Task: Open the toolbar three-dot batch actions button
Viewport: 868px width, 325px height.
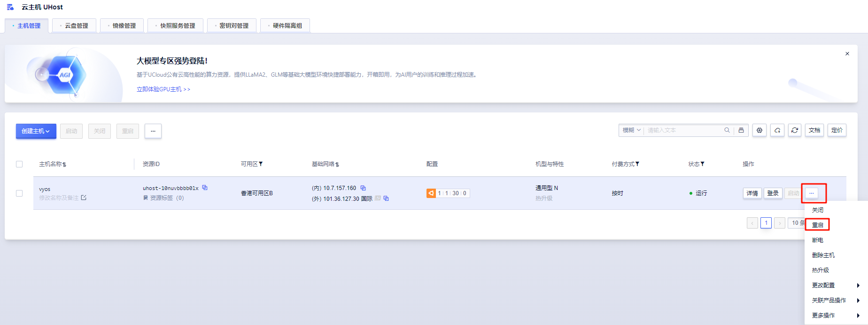Action: point(153,131)
